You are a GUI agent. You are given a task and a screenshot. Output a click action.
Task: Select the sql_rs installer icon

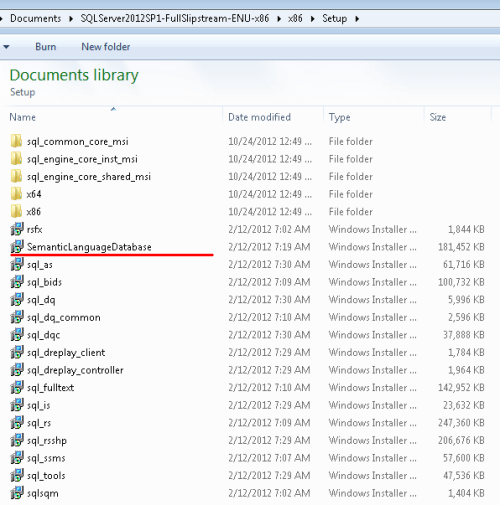click(x=17, y=423)
